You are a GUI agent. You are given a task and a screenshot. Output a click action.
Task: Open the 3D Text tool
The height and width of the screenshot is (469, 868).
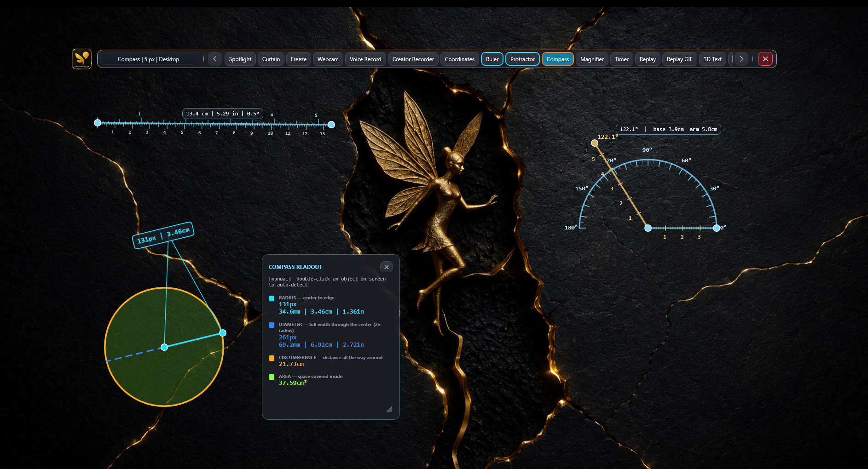tap(712, 59)
